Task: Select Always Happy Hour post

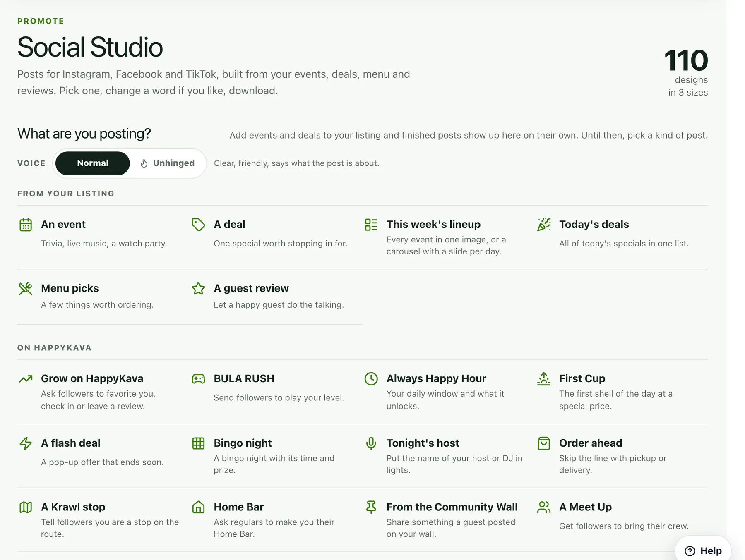Action: click(x=449, y=391)
